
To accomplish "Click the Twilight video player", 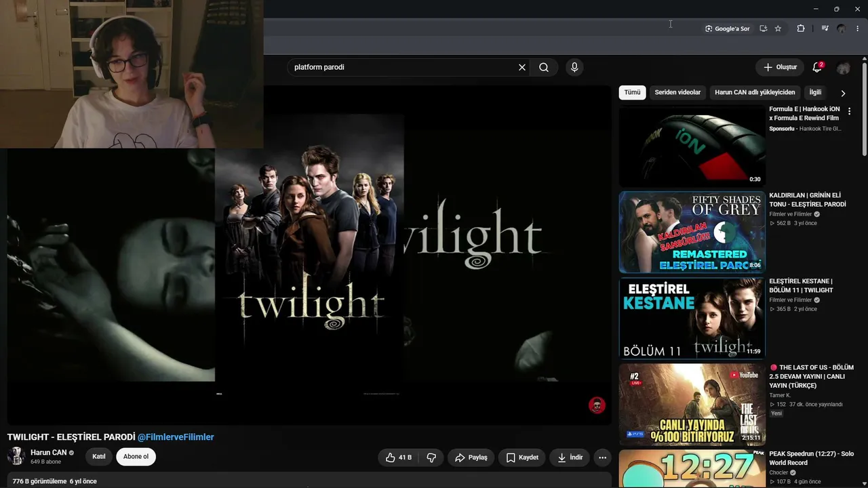I will pos(309,254).
